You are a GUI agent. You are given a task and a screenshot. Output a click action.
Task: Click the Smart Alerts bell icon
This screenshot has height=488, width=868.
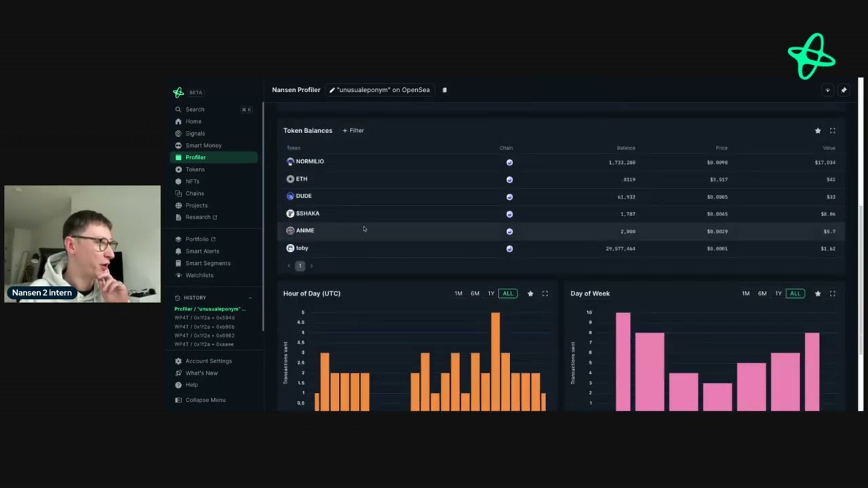[x=178, y=251]
